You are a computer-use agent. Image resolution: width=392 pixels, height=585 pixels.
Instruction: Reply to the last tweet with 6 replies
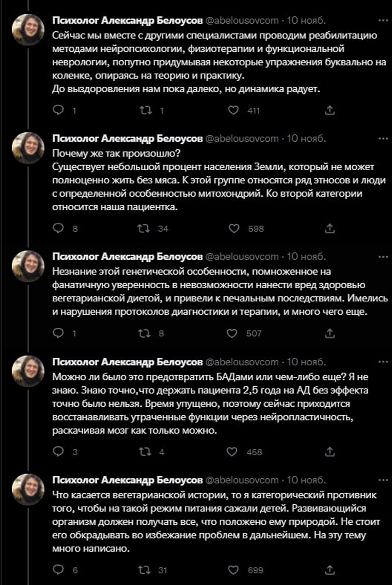[x=58, y=570]
